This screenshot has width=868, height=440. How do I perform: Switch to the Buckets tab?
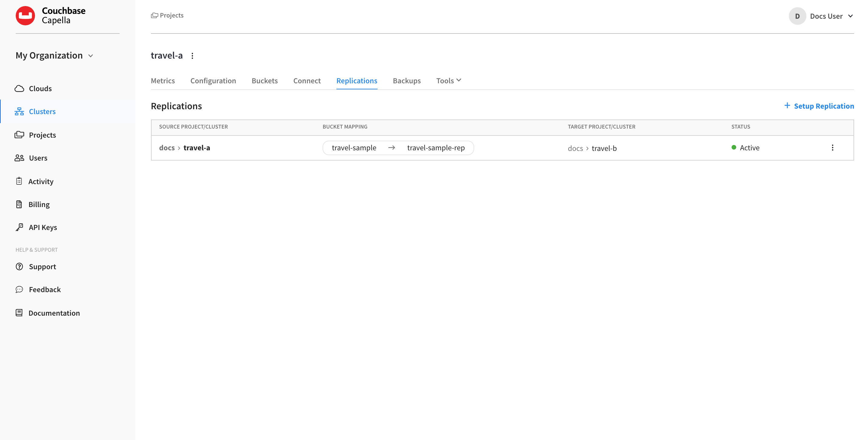[x=265, y=81]
